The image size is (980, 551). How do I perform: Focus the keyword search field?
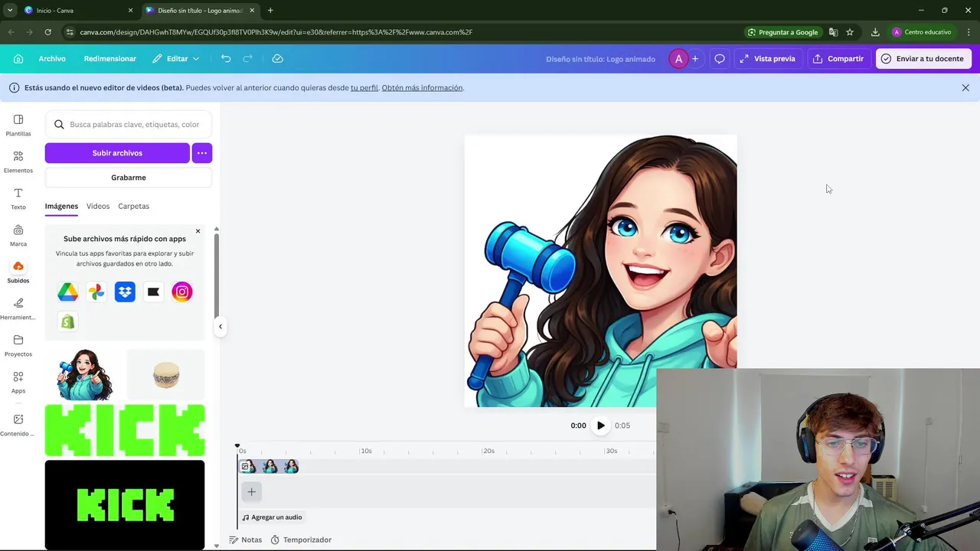[x=129, y=125]
